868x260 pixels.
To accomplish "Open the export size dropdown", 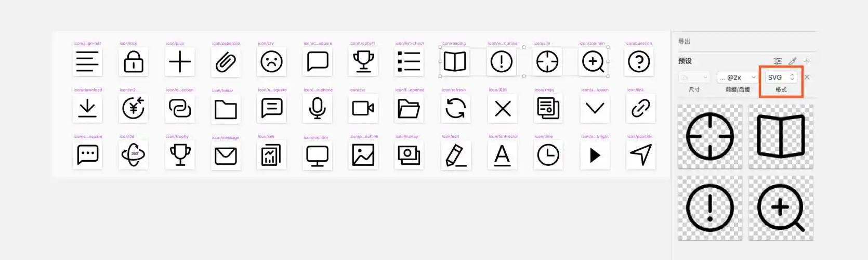I will [694, 77].
